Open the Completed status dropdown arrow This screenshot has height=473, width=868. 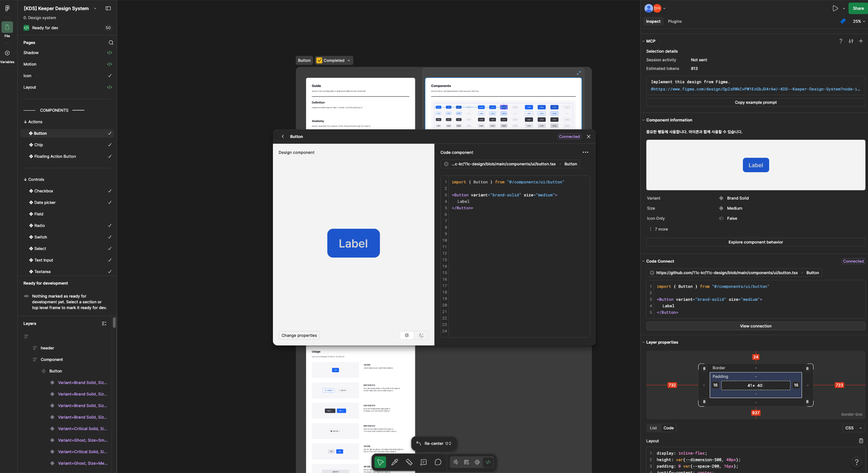pos(349,60)
